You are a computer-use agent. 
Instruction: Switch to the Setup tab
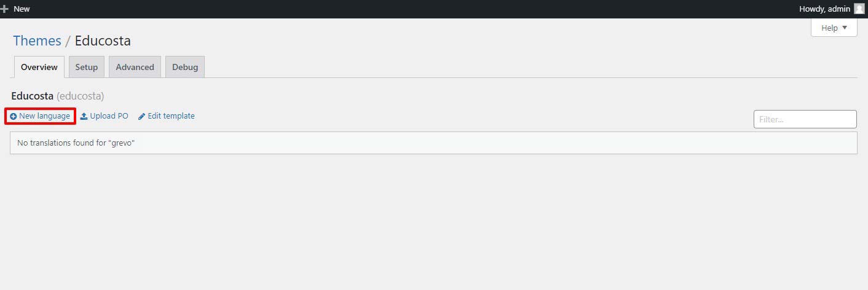[x=87, y=67]
